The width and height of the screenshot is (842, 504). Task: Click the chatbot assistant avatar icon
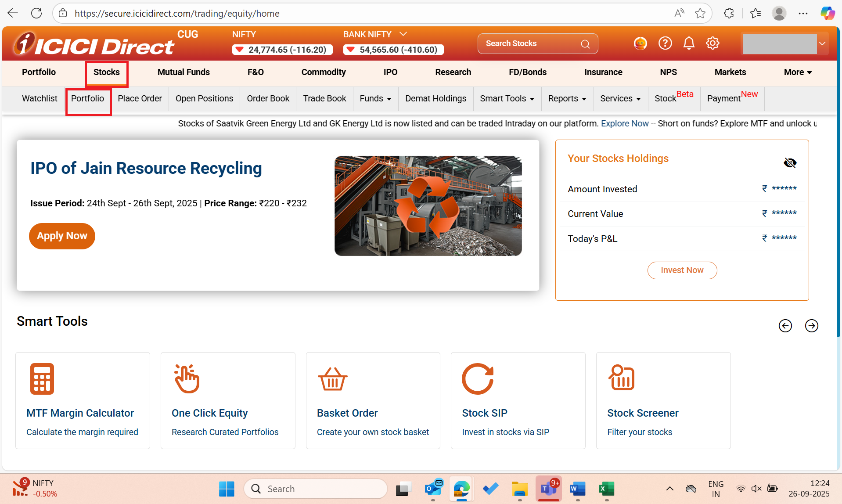640,43
